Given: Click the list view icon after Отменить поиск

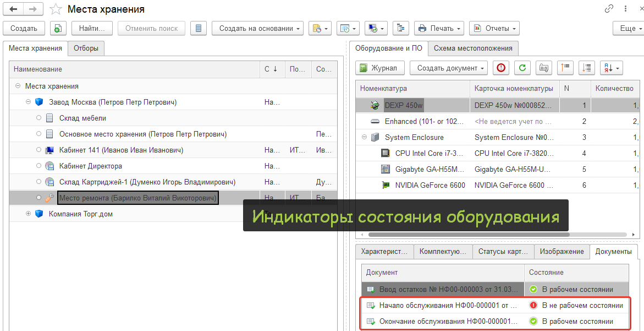Looking at the screenshot, I should point(199,28).
